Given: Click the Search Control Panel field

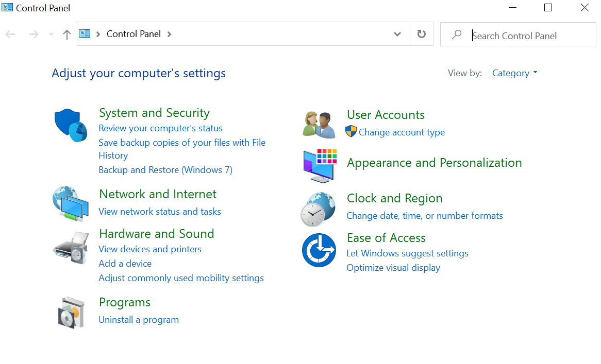Looking at the screenshot, I should coord(526,36).
